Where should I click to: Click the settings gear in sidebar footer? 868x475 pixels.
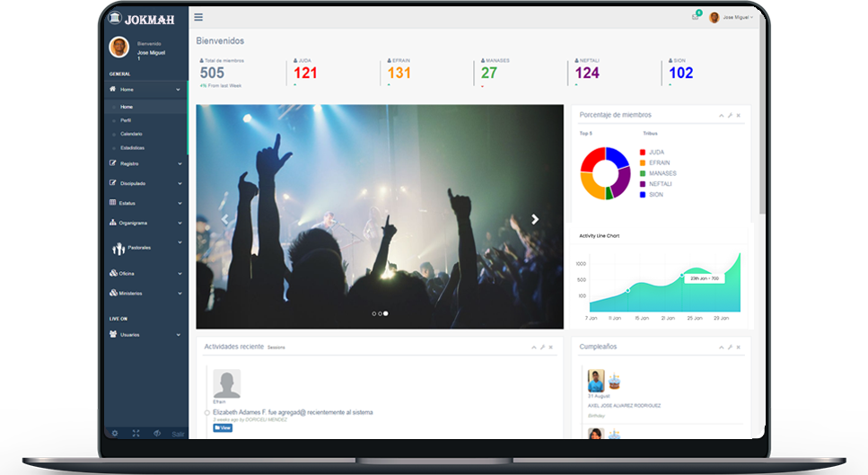point(115,434)
